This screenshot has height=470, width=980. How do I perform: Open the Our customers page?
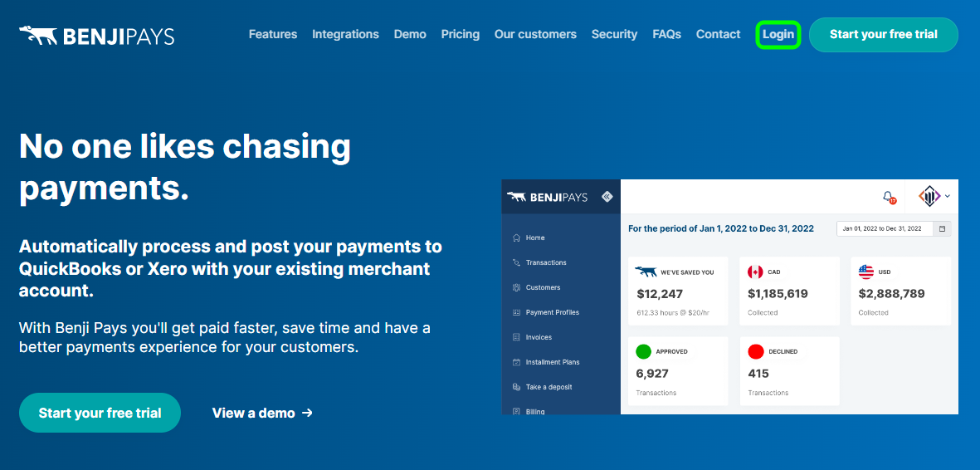(x=535, y=34)
